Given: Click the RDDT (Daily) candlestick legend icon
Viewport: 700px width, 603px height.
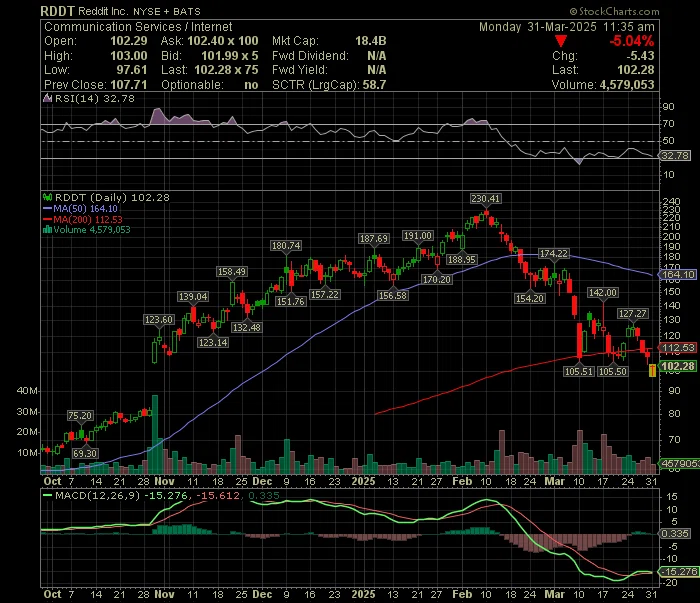Looking at the screenshot, I should click(x=47, y=197).
